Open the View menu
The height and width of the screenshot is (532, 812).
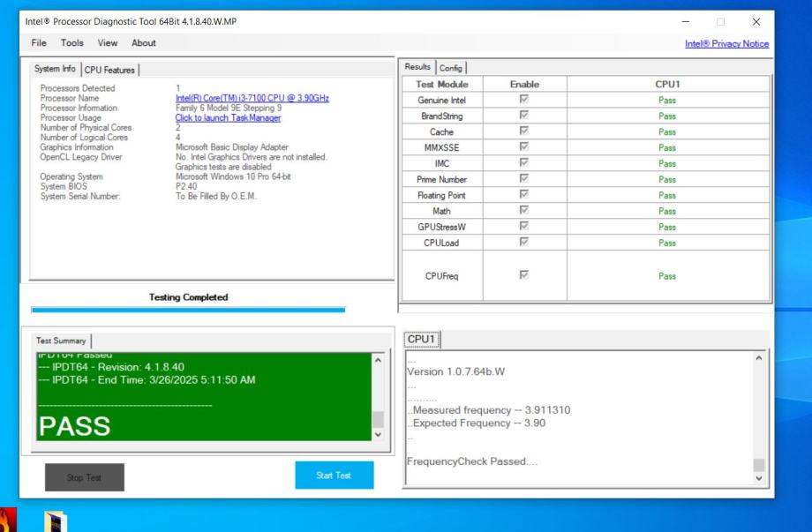[x=107, y=43]
